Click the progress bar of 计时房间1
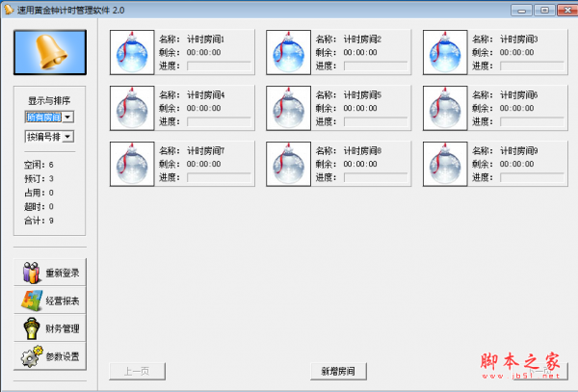Screen dimensions: 578x392 click(x=219, y=66)
